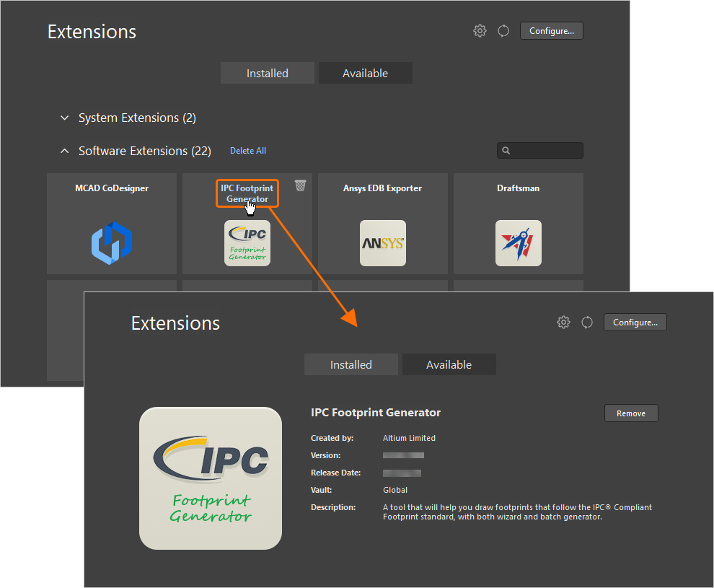Click the Remove button for IPC Footprint Generator
Viewport: 714px width, 588px height.
point(631,413)
